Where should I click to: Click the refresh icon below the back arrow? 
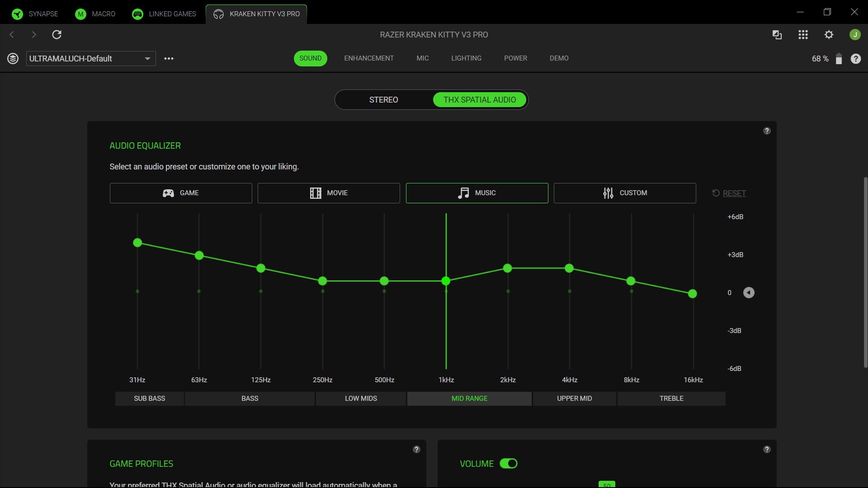(57, 34)
